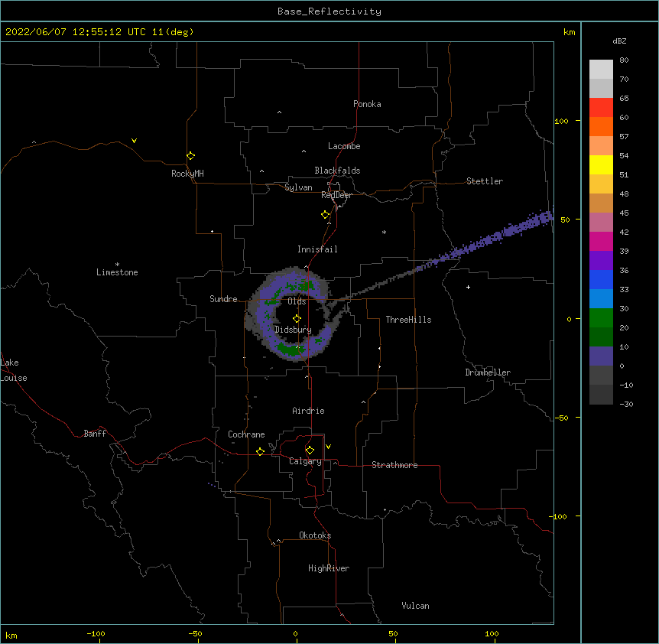Viewport: 659px width, 644px height.
Task: Click the Blackfalds city label
Action: (337, 171)
